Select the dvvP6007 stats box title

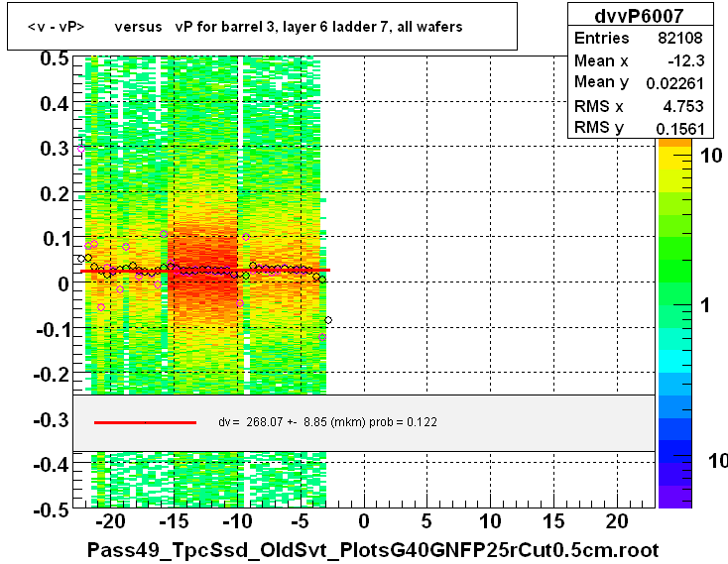[x=639, y=16]
